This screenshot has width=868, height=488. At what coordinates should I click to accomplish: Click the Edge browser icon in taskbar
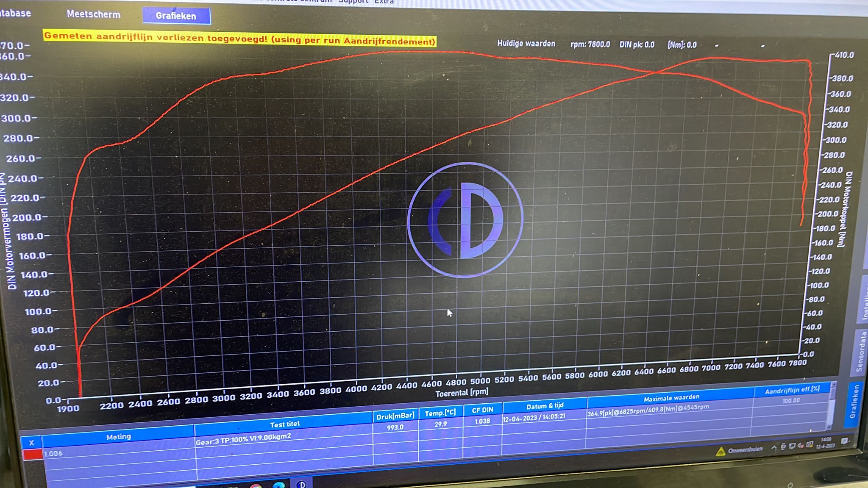pos(278,485)
